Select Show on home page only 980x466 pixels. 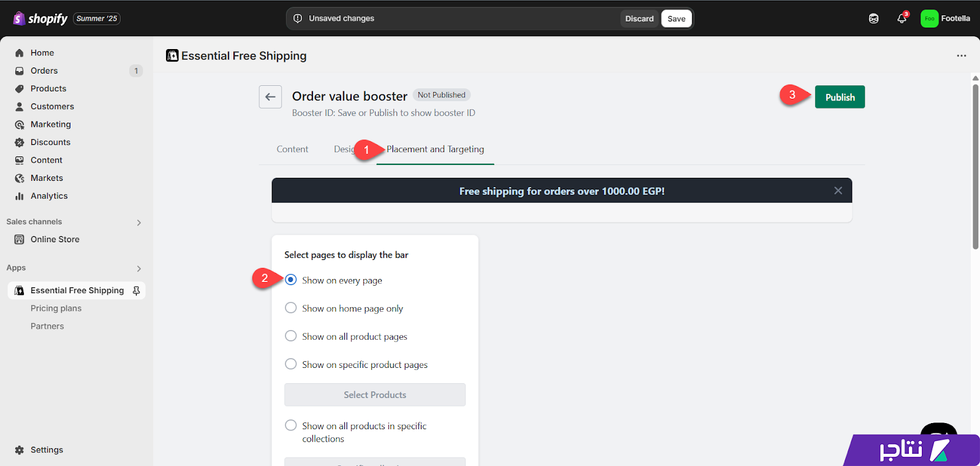pos(291,308)
